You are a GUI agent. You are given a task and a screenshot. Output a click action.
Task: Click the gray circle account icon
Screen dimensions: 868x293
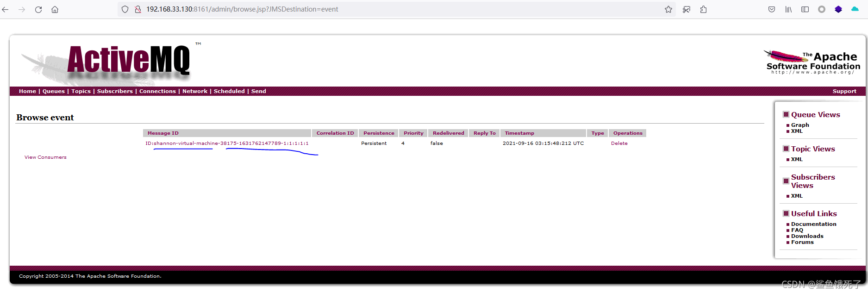pyautogui.click(x=822, y=9)
